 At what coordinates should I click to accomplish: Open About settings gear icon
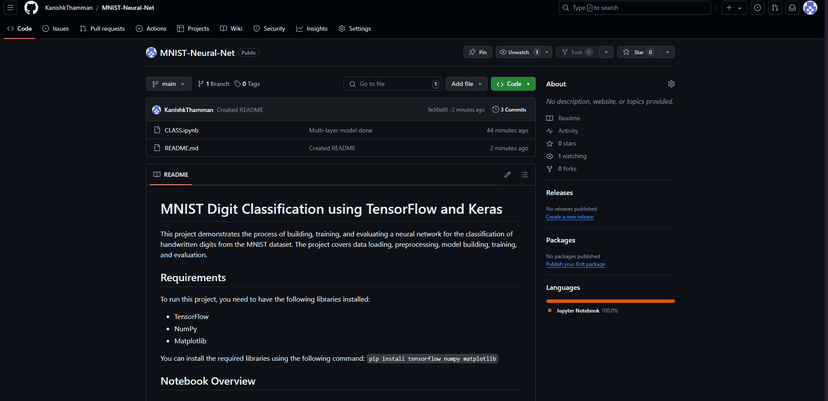pyautogui.click(x=671, y=84)
